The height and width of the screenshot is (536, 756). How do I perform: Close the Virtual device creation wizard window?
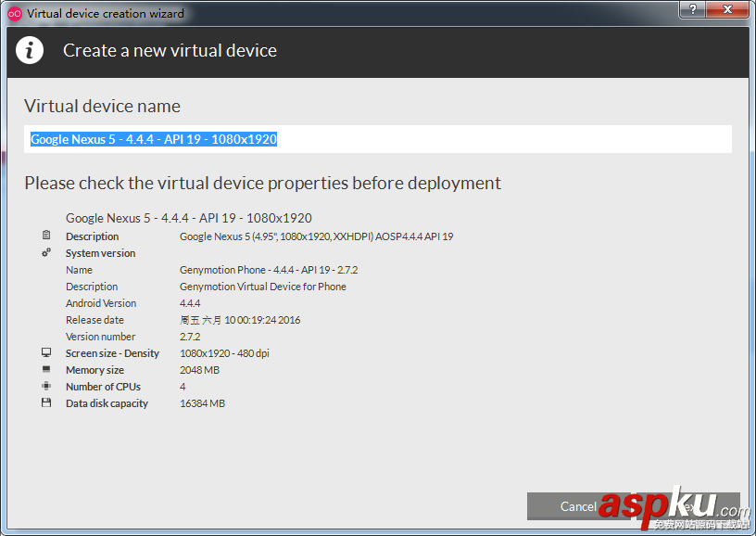[728, 8]
